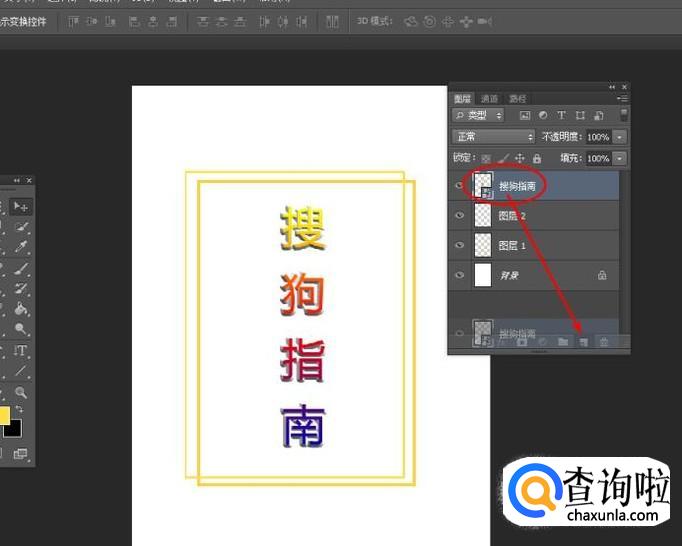The image size is (682, 546).
Task: Click the lock all layers icon
Action: tap(537, 158)
